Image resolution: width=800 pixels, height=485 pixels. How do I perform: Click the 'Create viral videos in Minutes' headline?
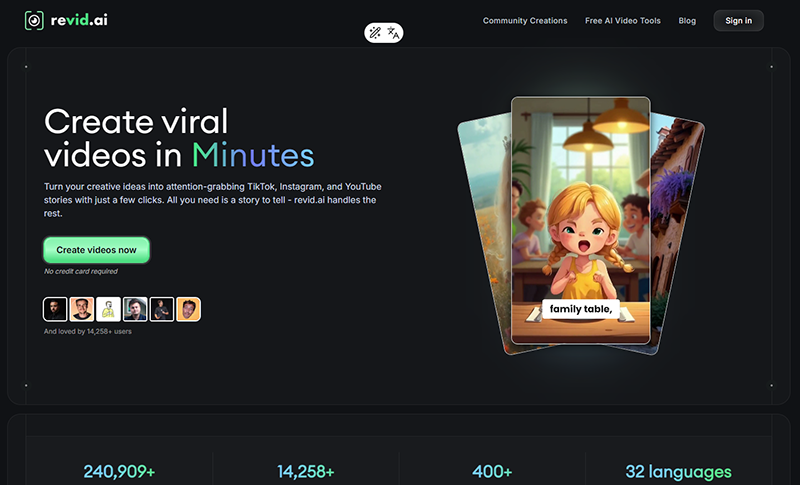tap(179, 138)
